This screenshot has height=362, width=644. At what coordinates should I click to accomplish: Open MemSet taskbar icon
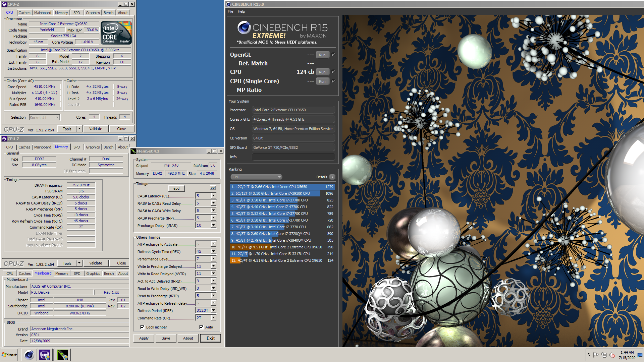click(x=62, y=355)
